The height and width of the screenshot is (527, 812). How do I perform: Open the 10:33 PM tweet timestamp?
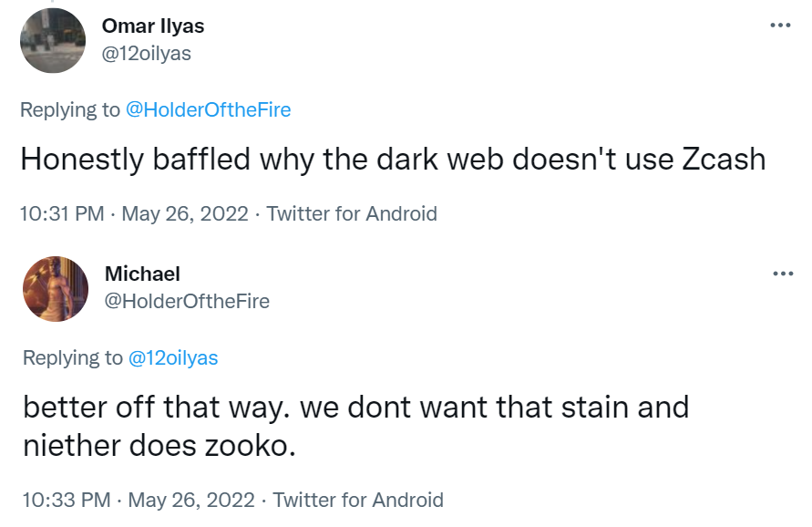pos(67,500)
